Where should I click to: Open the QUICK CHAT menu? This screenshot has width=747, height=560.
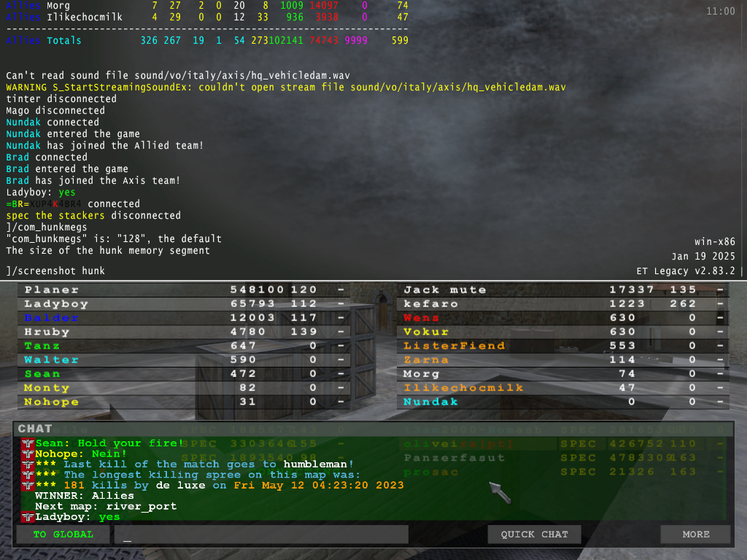[534, 534]
